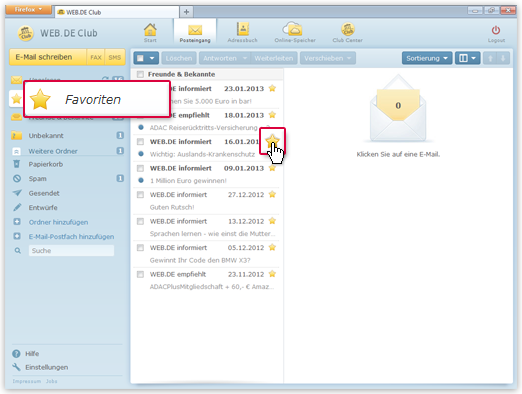Image resolution: width=522 pixels, height=394 pixels.
Task: Check the 13.12.2012 email checkbox
Action: [140, 221]
